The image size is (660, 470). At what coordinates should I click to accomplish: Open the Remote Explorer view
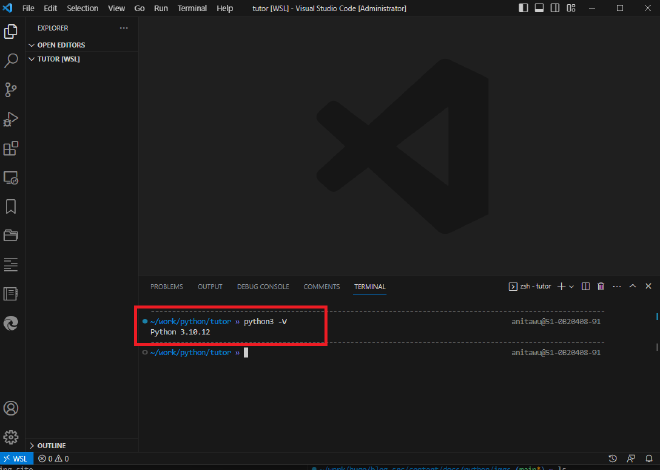[11, 178]
